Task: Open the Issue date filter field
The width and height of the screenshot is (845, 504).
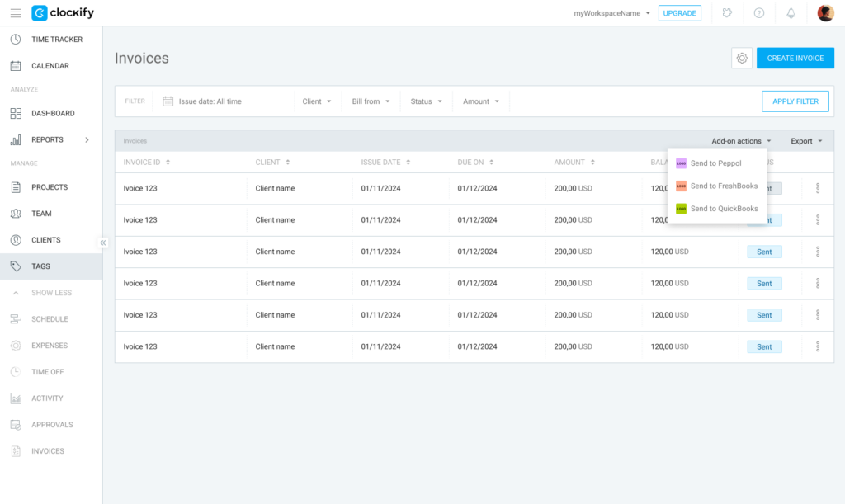Action: click(x=210, y=101)
